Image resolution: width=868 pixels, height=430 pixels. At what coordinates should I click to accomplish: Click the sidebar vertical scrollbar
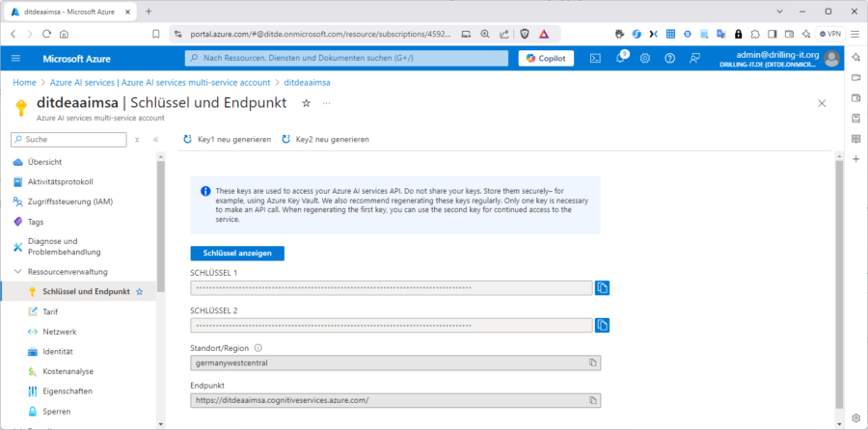pyautogui.click(x=161, y=227)
